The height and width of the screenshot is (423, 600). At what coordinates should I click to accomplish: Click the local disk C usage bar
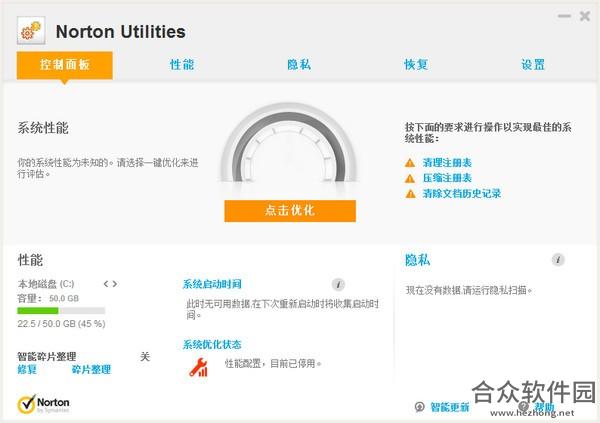(x=61, y=310)
